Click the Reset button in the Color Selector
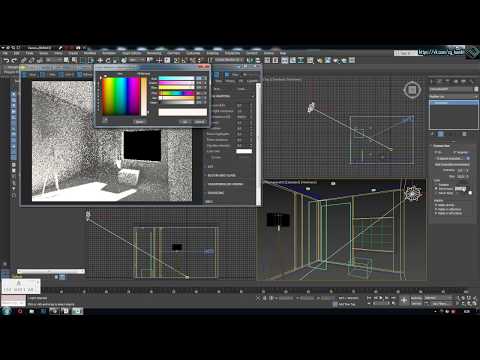This screenshot has height=360, width=480. click(x=139, y=122)
